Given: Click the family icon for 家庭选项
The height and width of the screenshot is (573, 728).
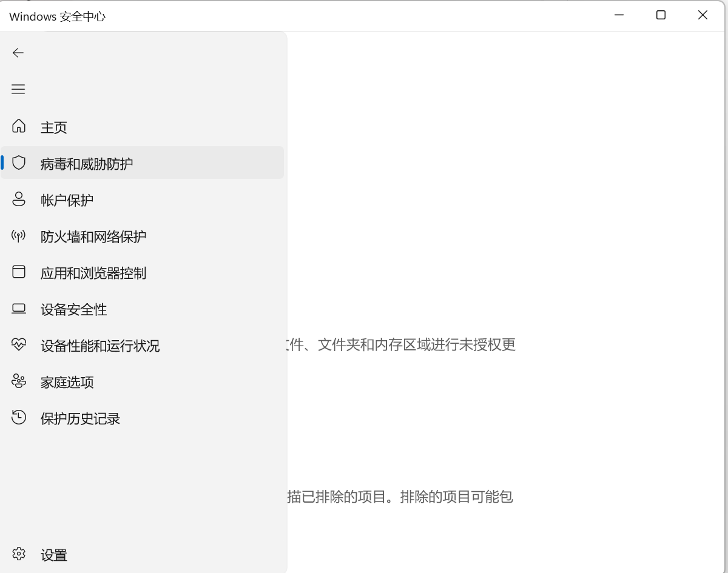Looking at the screenshot, I should (x=19, y=381).
